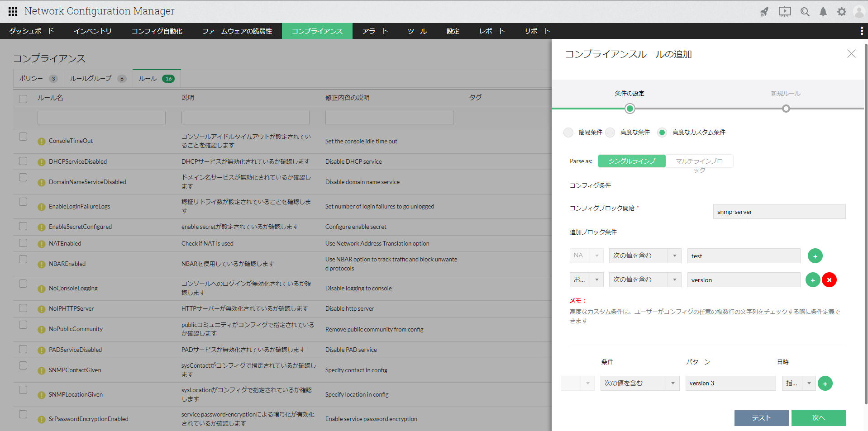
Task: Click the 新規ルール step marker on progress bar
Action: point(786,109)
